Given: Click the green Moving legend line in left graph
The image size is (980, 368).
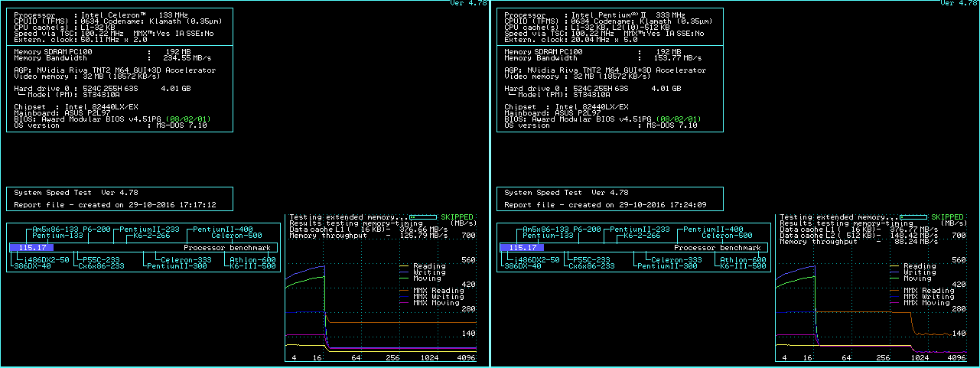Looking at the screenshot, I should tap(405, 278).
